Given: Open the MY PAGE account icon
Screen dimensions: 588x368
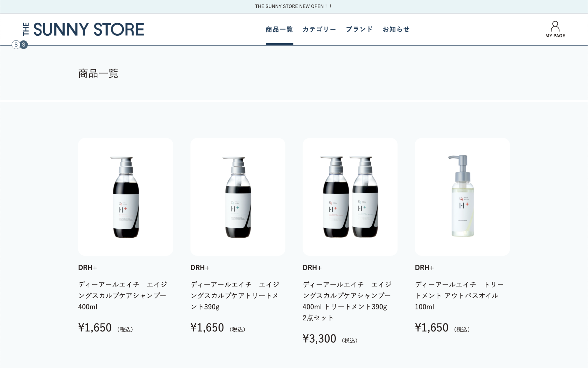Looking at the screenshot, I should click(555, 29).
